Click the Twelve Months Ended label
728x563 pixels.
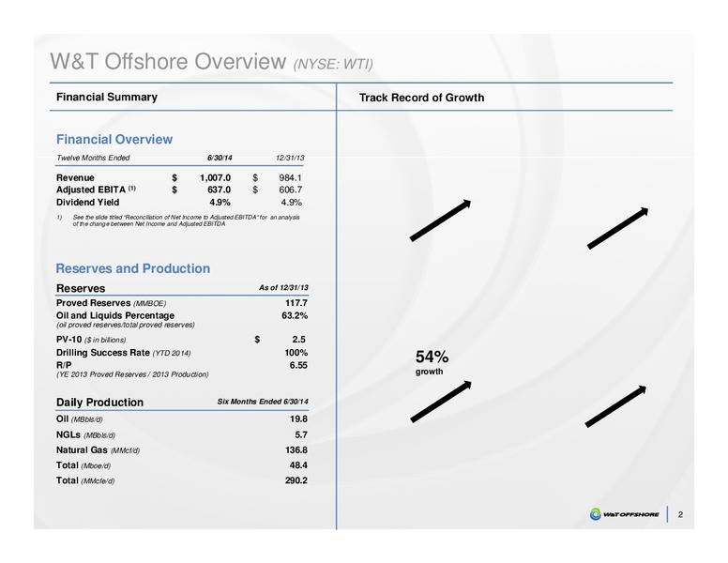click(x=93, y=158)
